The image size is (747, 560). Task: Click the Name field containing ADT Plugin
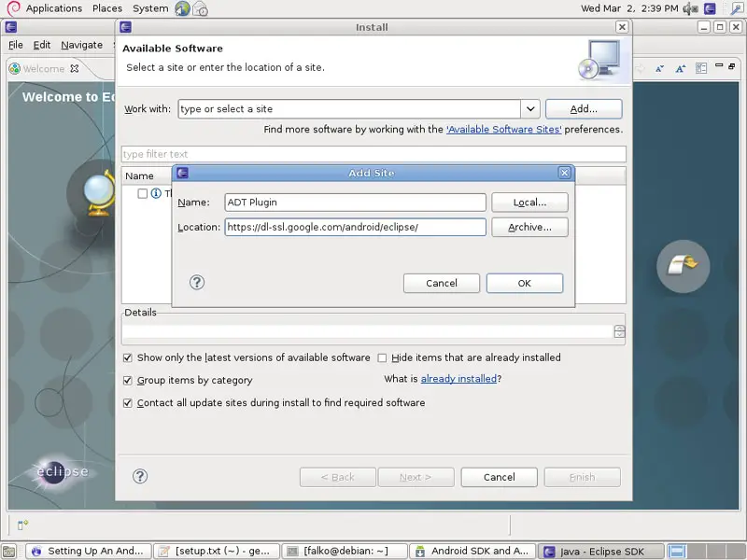(356, 203)
